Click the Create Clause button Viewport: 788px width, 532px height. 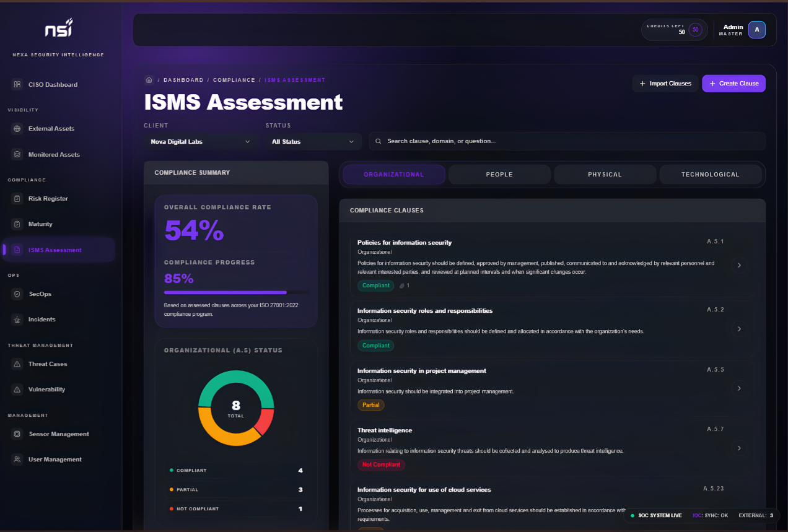pyautogui.click(x=733, y=84)
